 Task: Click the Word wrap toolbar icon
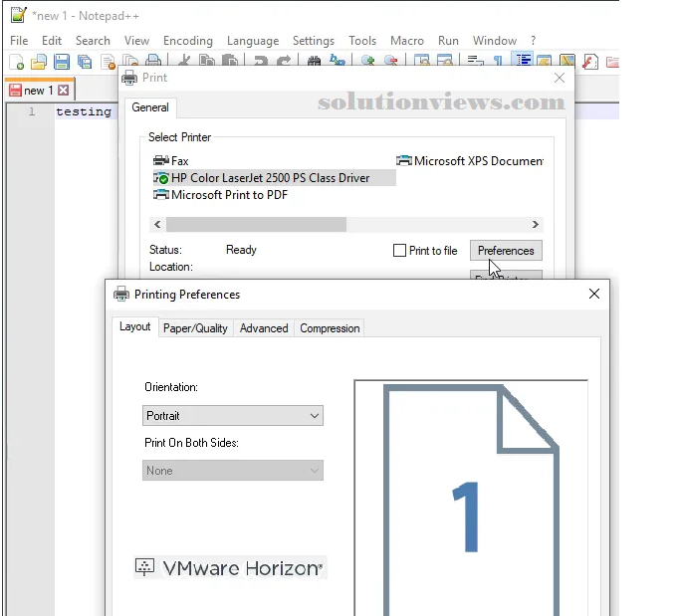pyautogui.click(x=475, y=60)
